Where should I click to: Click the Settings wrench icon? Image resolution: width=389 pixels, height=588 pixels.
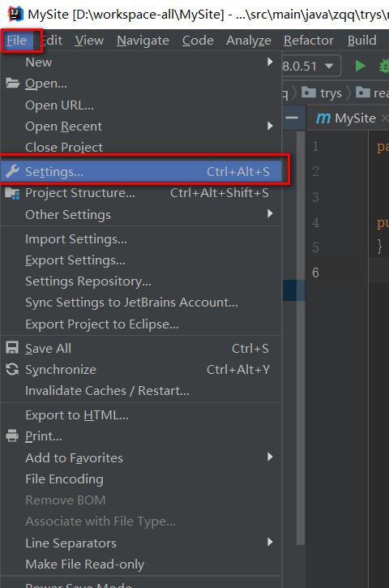pos(12,171)
